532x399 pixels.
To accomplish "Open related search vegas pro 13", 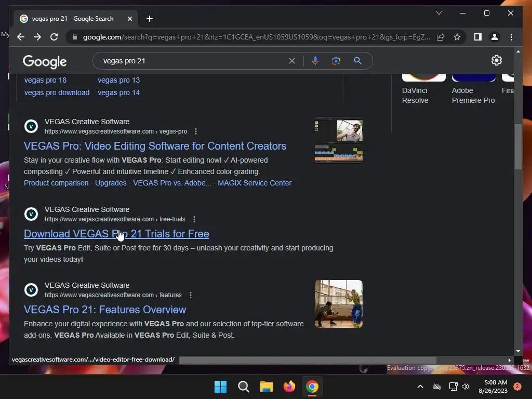I will click(x=119, y=80).
